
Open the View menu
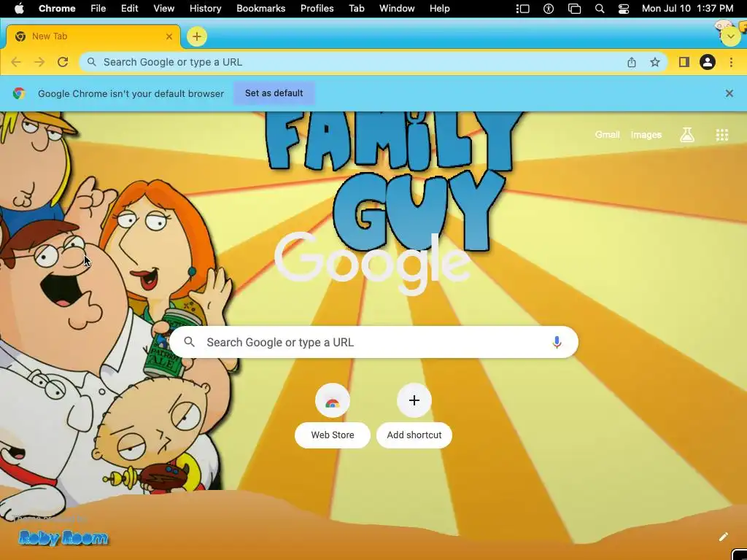(x=164, y=9)
